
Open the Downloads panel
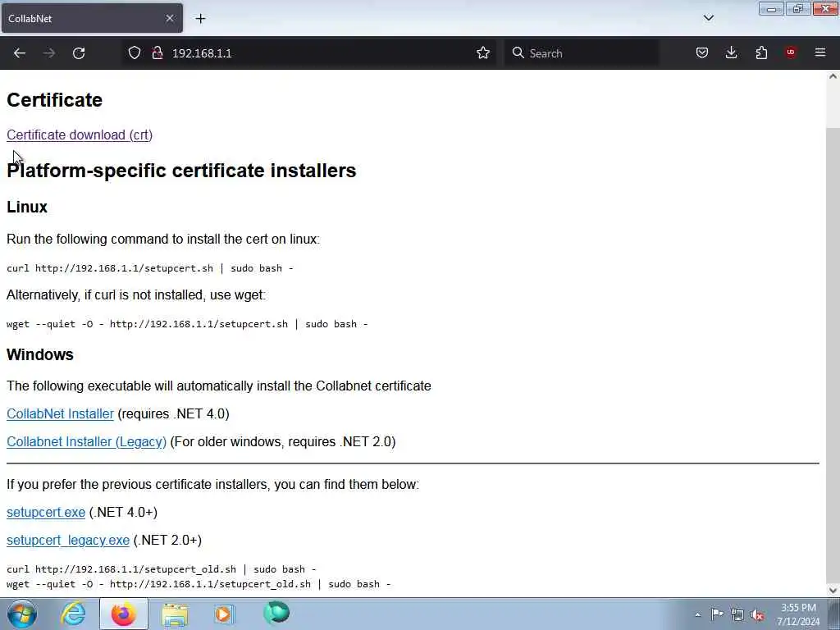click(731, 52)
